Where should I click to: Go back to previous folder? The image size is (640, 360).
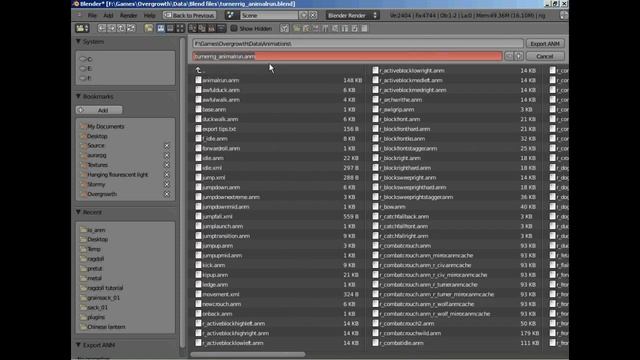102,28
